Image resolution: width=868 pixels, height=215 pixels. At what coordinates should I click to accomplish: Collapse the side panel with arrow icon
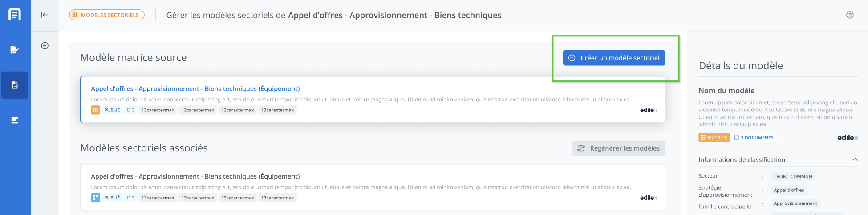point(45,15)
